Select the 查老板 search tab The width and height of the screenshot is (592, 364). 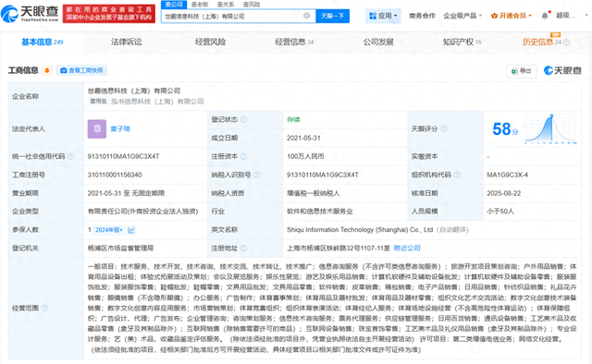[200, 4]
